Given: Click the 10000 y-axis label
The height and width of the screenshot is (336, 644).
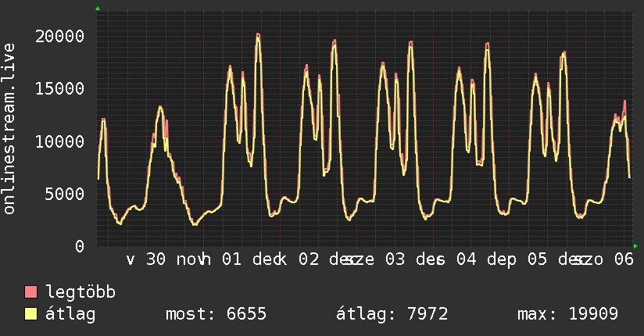Looking at the screenshot, I should tap(60, 141).
